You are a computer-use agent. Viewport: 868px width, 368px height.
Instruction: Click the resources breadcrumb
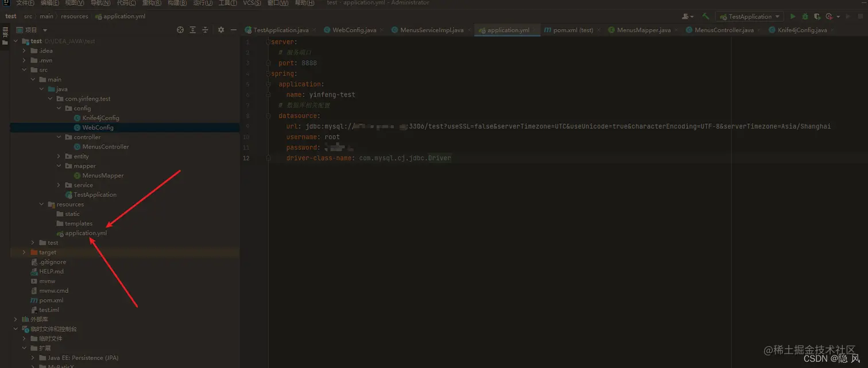pyautogui.click(x=75, y=16)
